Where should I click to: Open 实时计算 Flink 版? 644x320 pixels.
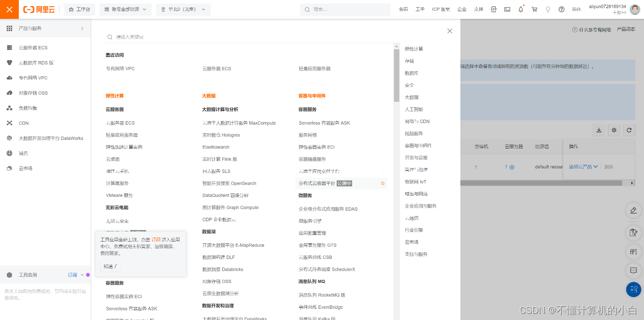[x=220, y=159]
